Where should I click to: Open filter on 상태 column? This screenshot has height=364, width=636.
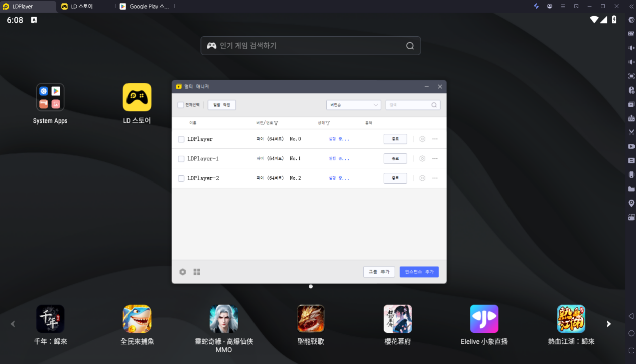pyautogui.click(x=328, y=123)
